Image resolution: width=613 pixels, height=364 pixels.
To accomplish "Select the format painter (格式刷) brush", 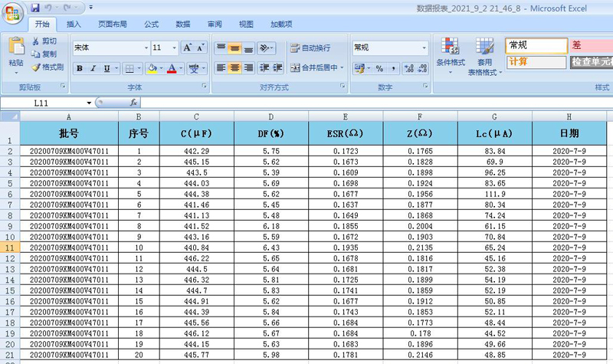I will coord(36,67).
